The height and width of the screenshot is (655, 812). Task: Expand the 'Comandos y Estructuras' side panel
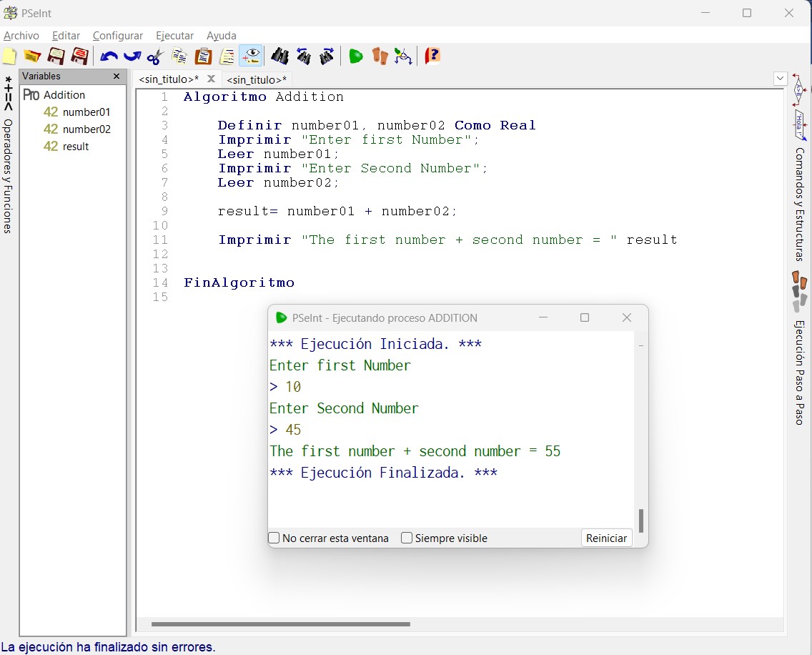tap(799, 204)
